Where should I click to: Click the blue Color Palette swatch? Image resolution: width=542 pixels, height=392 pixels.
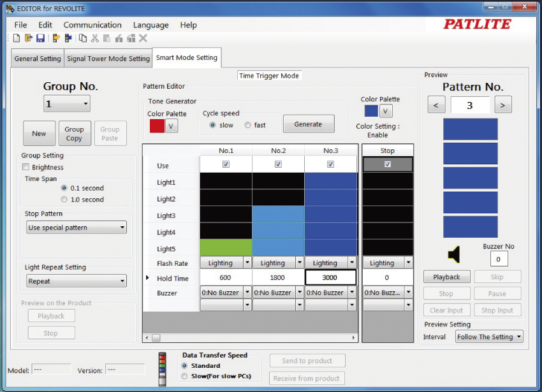coord(371,111)
